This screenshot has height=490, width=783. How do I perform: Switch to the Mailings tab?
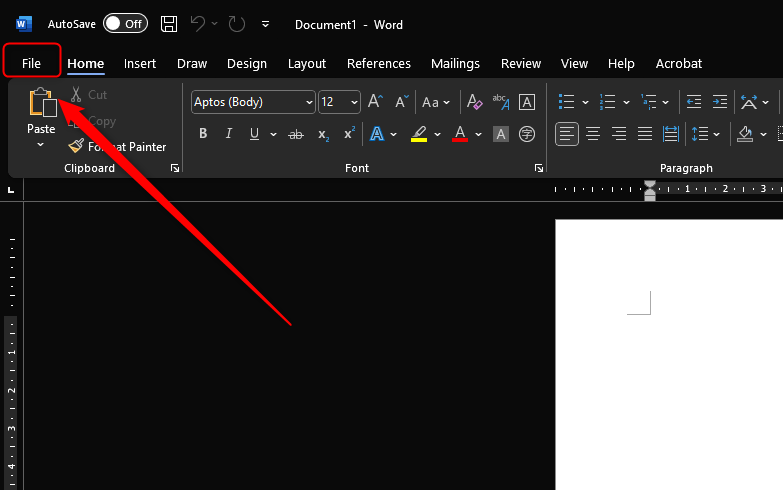[455, 63]
